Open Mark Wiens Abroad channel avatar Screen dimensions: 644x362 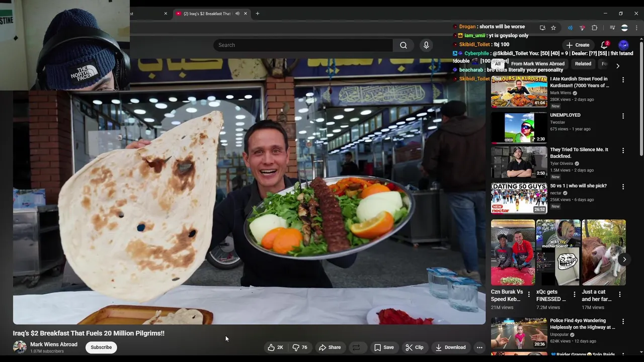point(20,347)
